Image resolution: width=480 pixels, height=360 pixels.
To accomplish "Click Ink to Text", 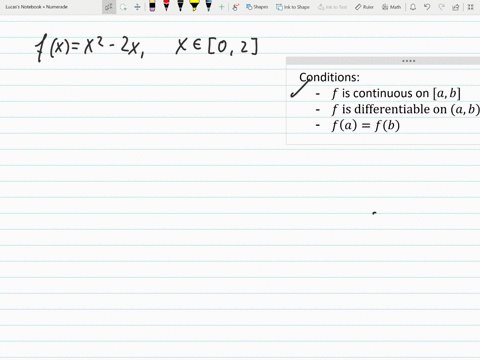I will [x=332, y=7].
